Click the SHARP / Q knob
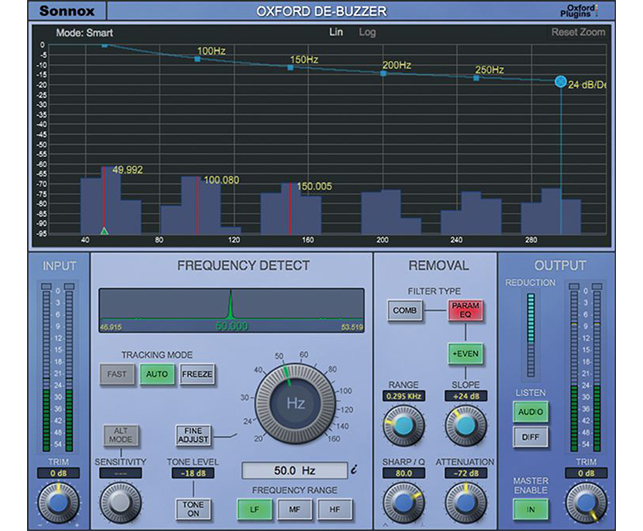Image resolution: width=643 pixels, height=531 pixels. point(404,502)
